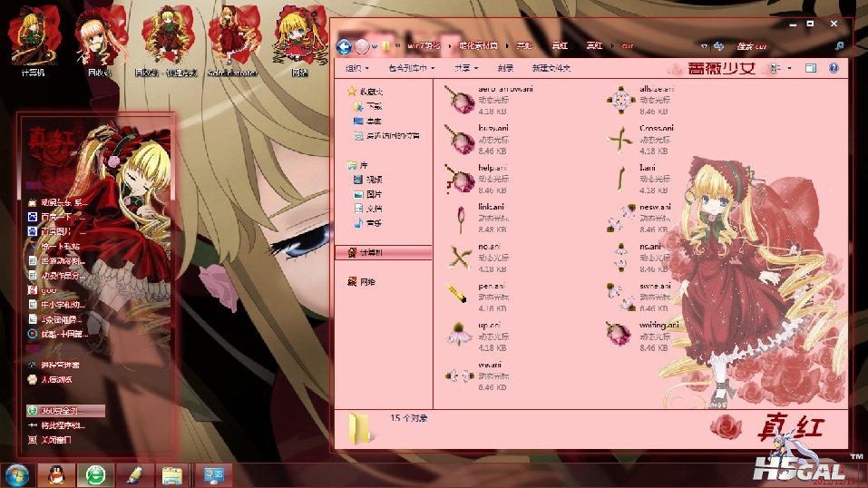
Task: Open the File Explorer taskbar icon
Action: click(172, 475)
